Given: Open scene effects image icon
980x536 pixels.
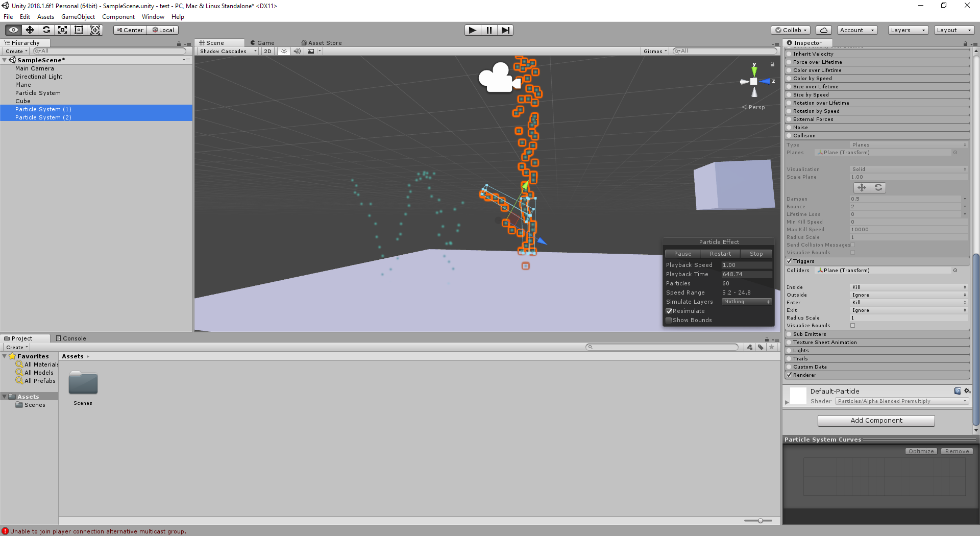Looking at the screenshot, I should [311, 51].
